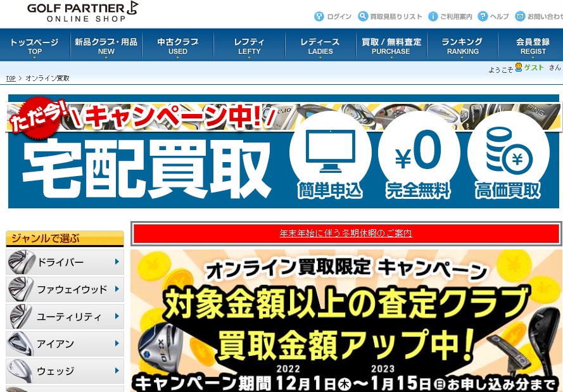This screenshot has height=392, width=563.
Task: Click the TOP breadcrumb link
Action: tap(10, 79)
